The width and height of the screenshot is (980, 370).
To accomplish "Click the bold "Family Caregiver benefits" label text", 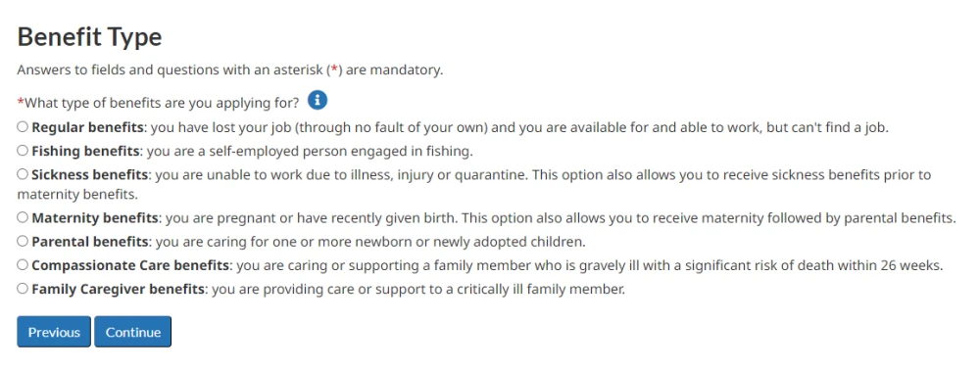I will [x=119, y=289].
